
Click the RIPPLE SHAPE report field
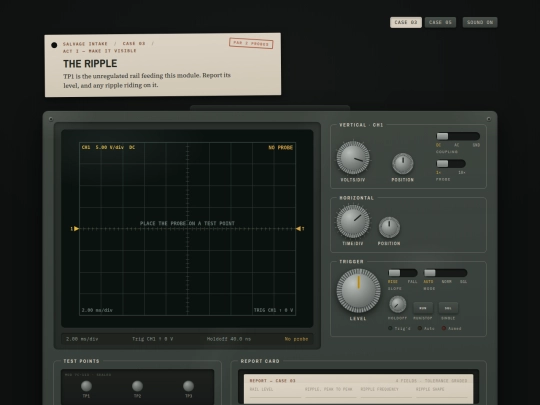[x=442, y=393]
